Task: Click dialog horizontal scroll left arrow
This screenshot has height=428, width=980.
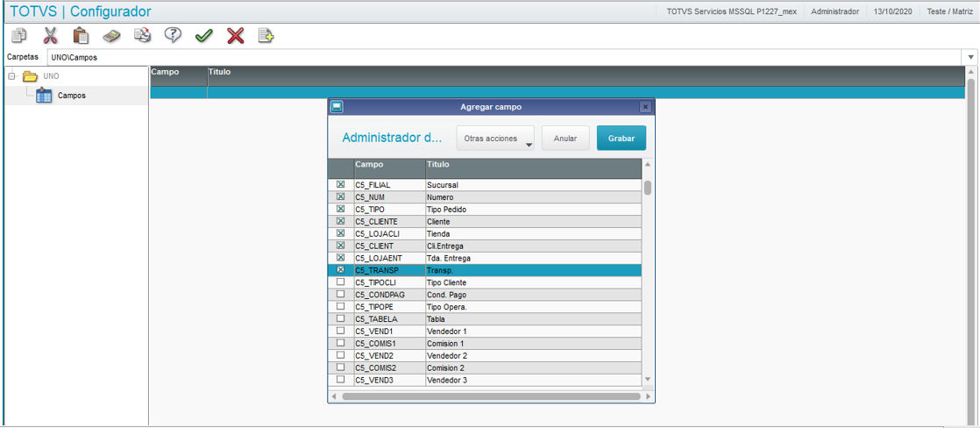Action: (x=334, y=396)
